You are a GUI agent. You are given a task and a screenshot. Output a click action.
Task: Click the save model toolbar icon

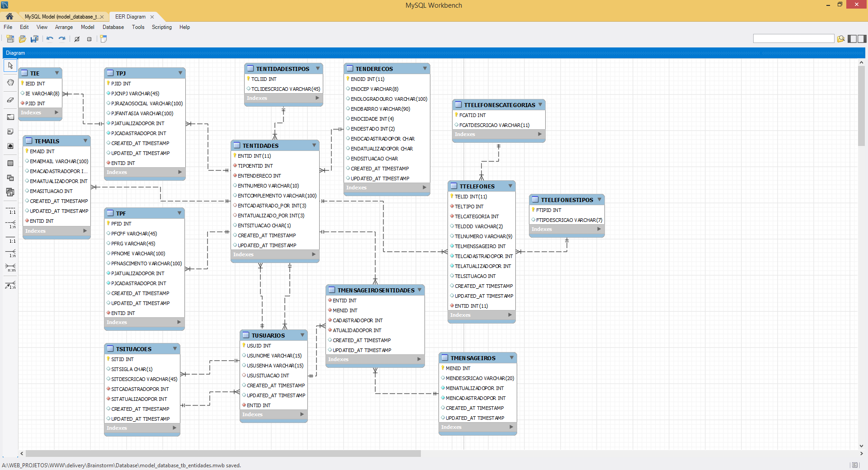click(34, 39)
